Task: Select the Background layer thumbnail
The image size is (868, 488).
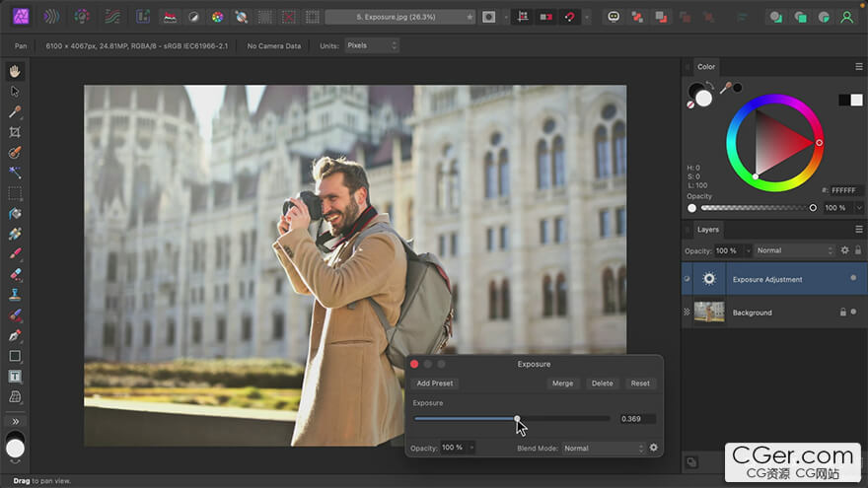Action: coord(708,313)
